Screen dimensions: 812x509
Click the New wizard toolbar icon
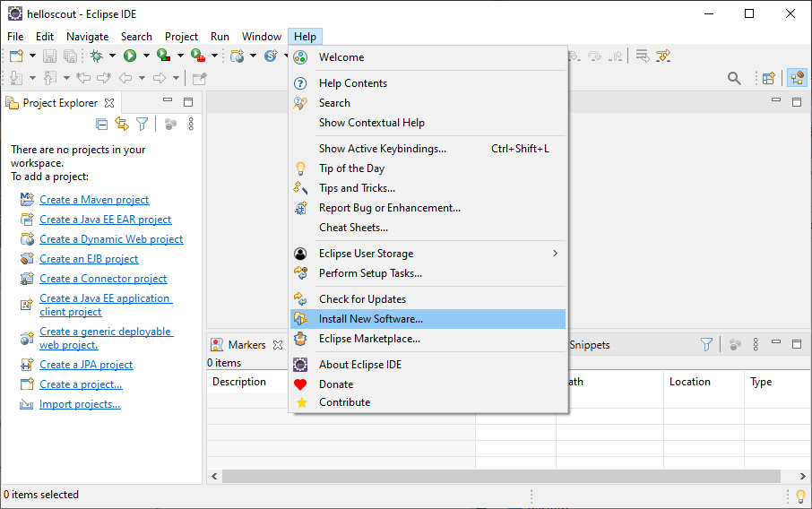pyautogui.click(x=16, y=56)
